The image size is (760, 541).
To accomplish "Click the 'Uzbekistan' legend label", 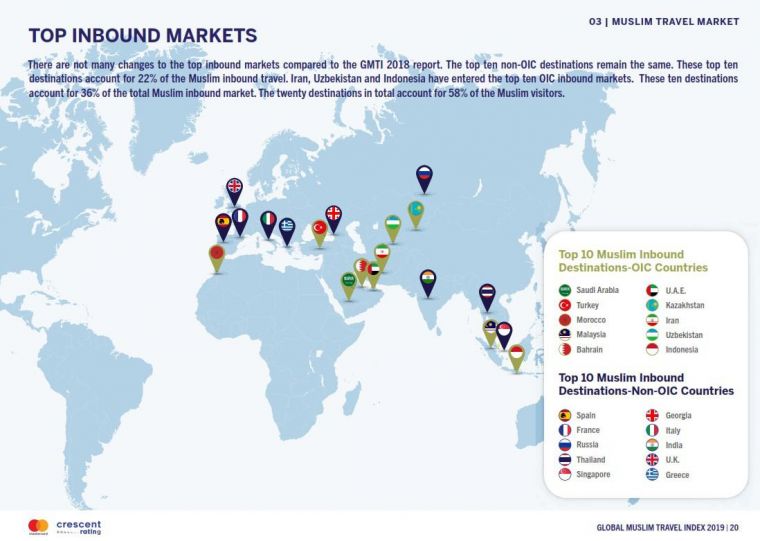I will pos(683,335).
